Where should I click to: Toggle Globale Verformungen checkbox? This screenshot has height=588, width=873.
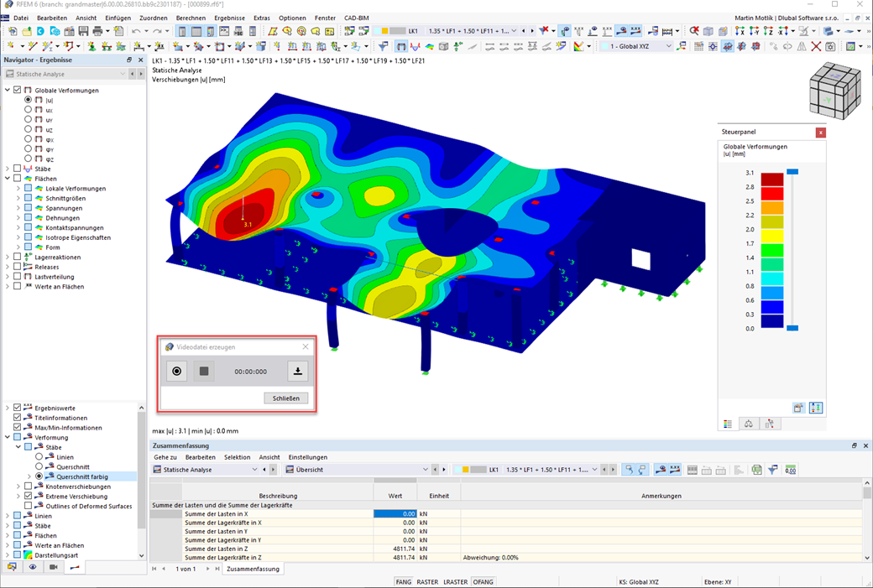click(18, 90)
